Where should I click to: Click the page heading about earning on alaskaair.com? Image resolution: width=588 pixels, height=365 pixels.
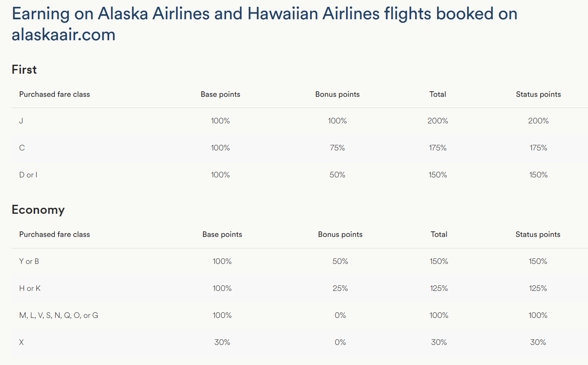(264, 24)
